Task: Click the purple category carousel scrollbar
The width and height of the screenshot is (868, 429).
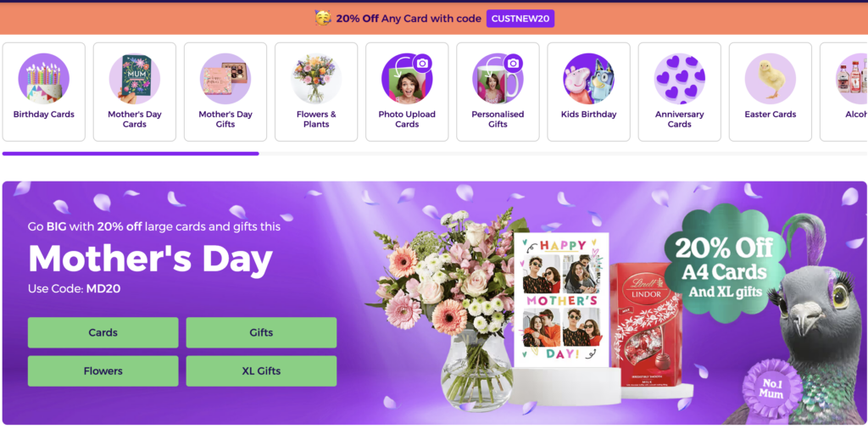Action: (131, 154)
